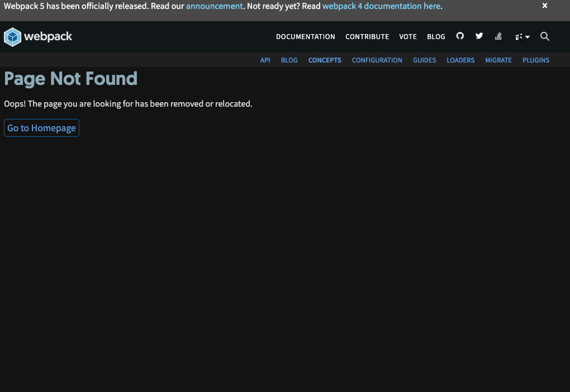Viewport: 570px width, 392px height.
Task: Open the Twitter bird icon
Action: pos(479,36)
